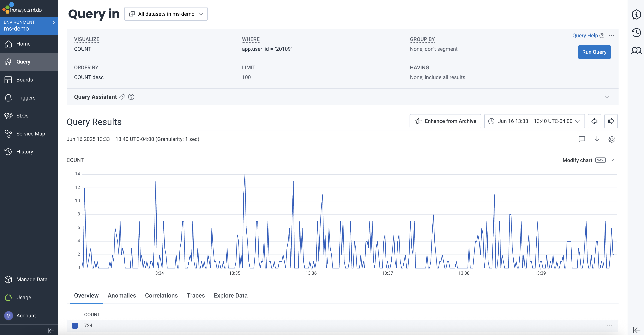Image resolution: width=644 pixels, height=335 pixels.
Task: Click the Query Assistant sparkle icon
Action: 122,97
